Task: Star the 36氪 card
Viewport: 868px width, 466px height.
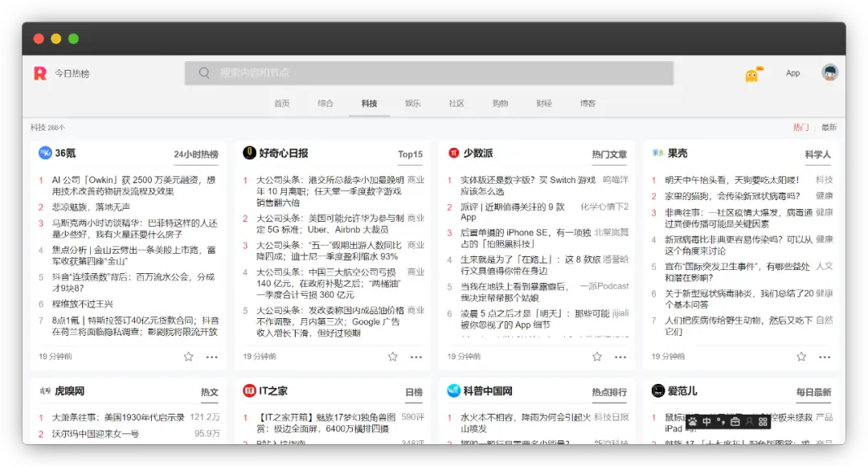Action: (x=189, y=357)
